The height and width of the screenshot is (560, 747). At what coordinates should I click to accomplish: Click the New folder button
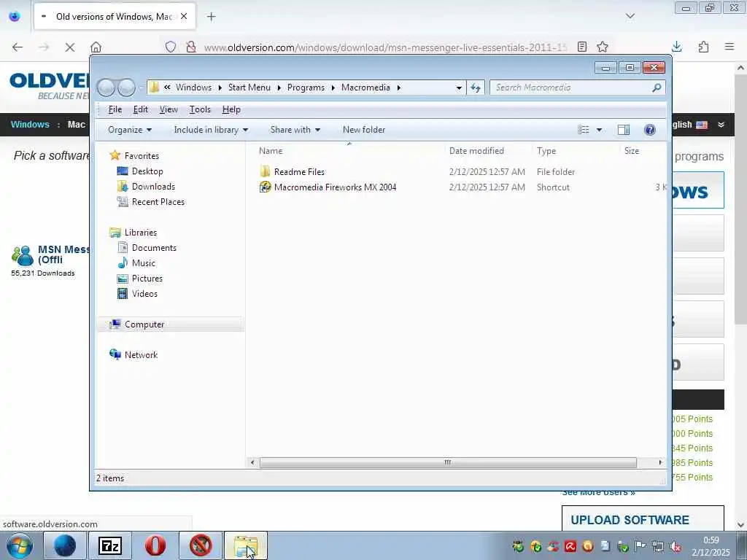coord(364,130)
